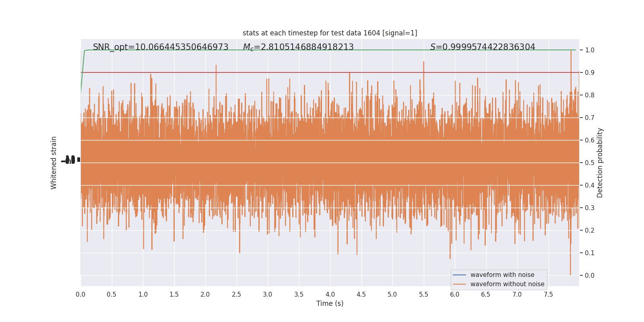Viewport: 644px width, 322px height.
Task: Click the time axis tick label 4.0
Action: tap(330, 294)
